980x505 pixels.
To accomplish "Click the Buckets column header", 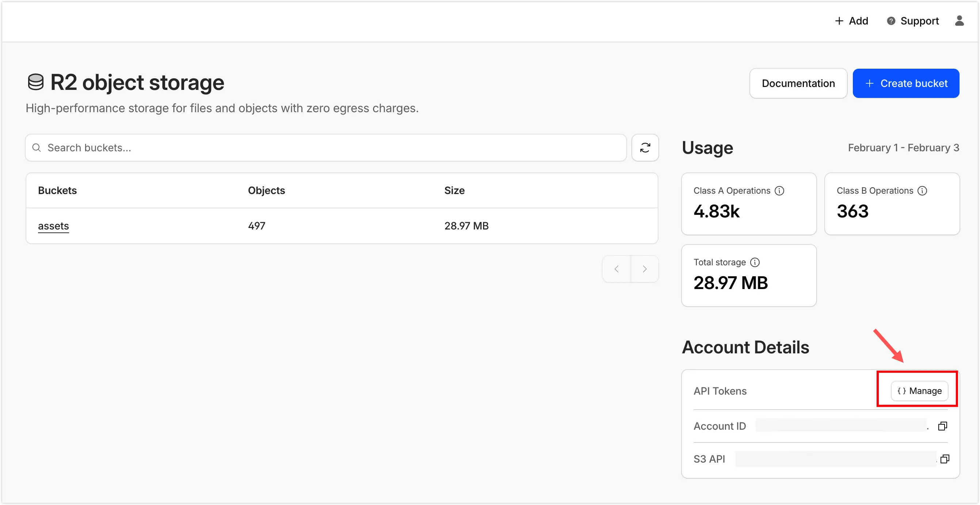I will tap(57, 190).
